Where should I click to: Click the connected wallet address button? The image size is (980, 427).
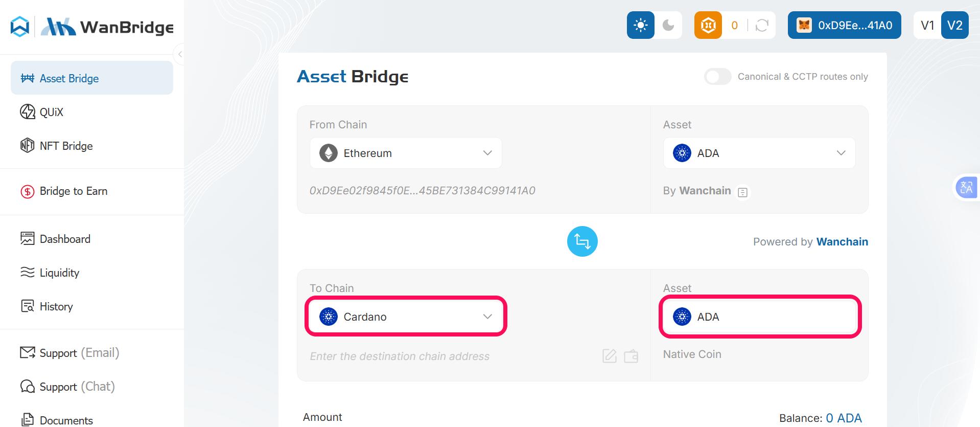[844, 25]
